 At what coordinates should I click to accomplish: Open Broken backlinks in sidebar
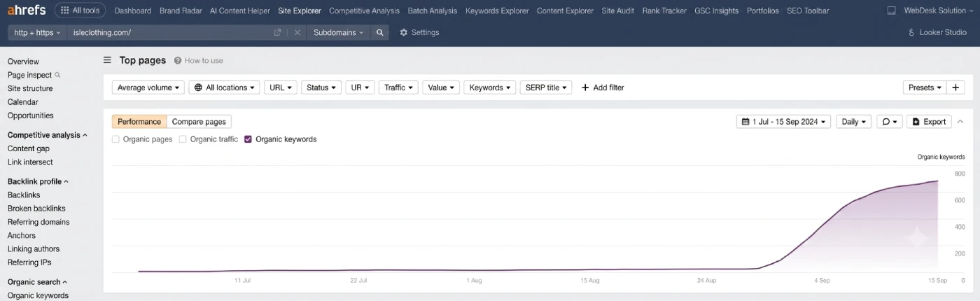36,209
